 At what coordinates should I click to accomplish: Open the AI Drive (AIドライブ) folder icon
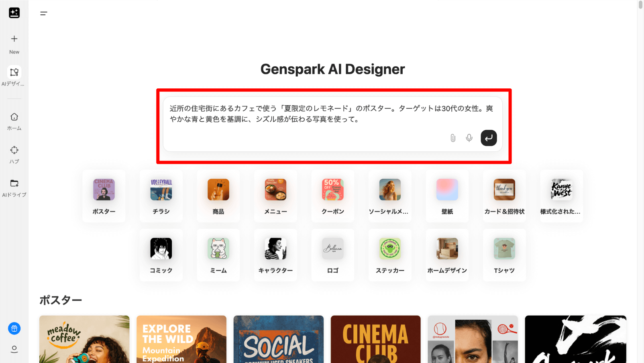(x=14, y=184)
